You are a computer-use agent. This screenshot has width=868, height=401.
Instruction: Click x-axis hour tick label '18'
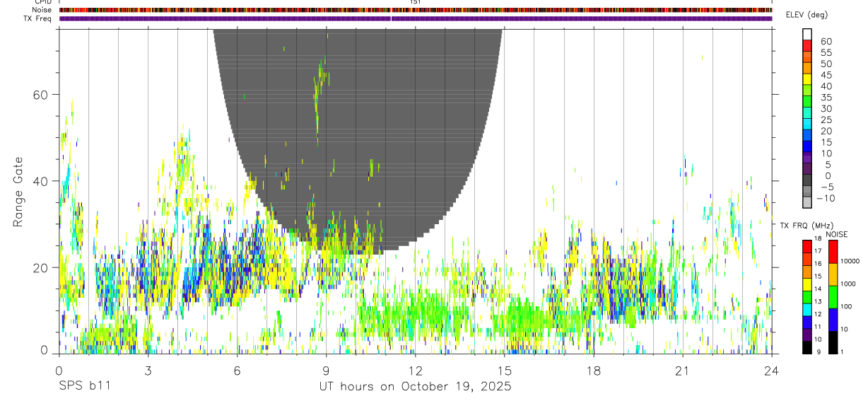[593, 371]
